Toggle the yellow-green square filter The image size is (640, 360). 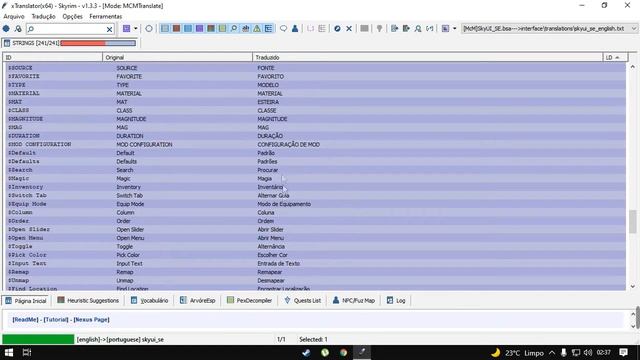(x=222, y=29)
